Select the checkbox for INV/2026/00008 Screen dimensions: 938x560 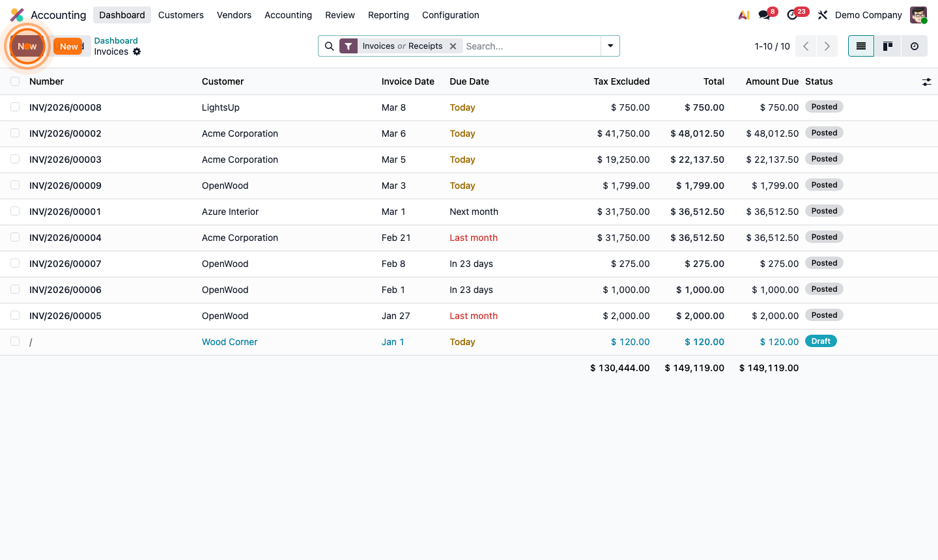15,107
